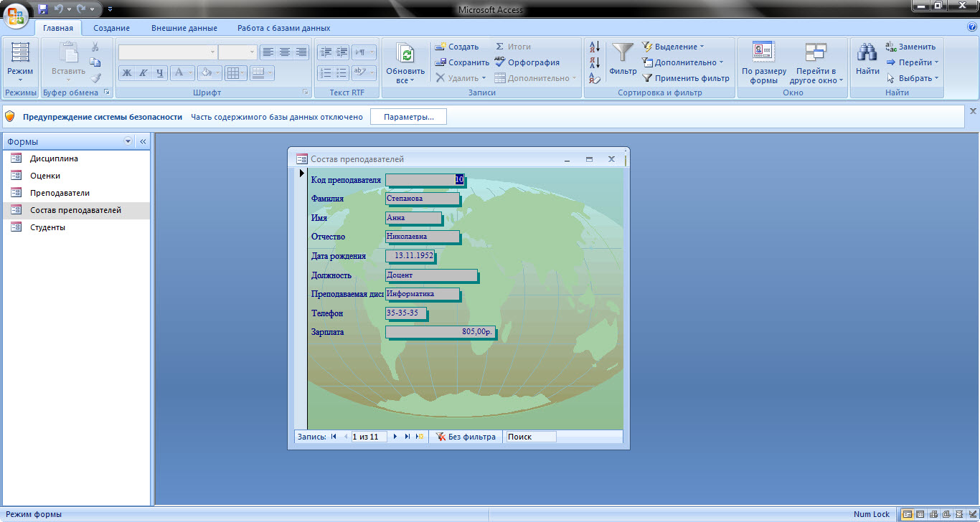Open Дополнительно filter options dropdown
Viewport: 980px width, 522px height.
(x=682, y=62)
